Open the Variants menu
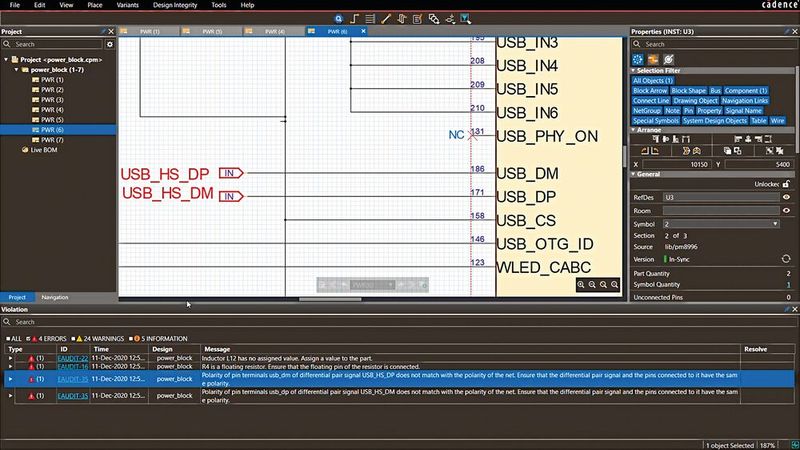The image size is (800, 450). coord(128,5)
